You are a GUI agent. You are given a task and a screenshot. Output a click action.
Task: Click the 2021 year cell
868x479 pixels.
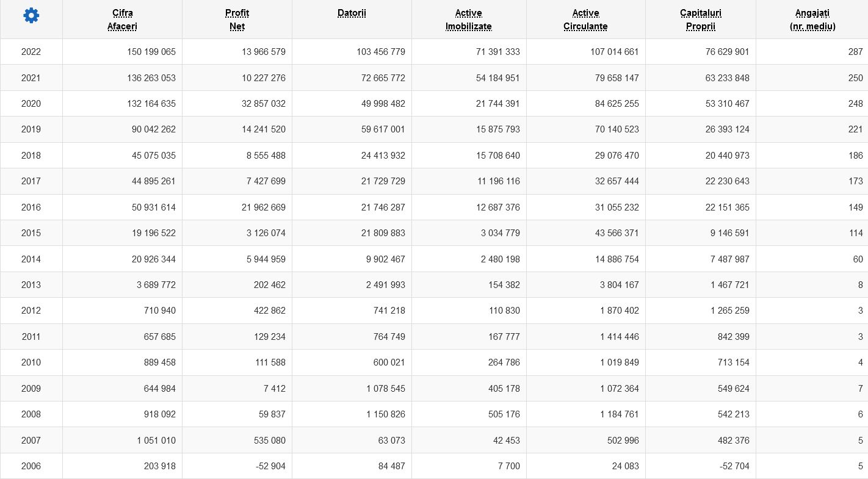coord(31,77)
